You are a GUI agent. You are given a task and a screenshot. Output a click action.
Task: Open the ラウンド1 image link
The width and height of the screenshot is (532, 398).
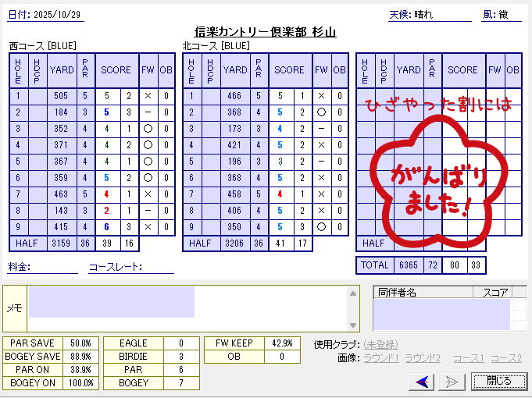pyautogui.click(x=380, y=358)
